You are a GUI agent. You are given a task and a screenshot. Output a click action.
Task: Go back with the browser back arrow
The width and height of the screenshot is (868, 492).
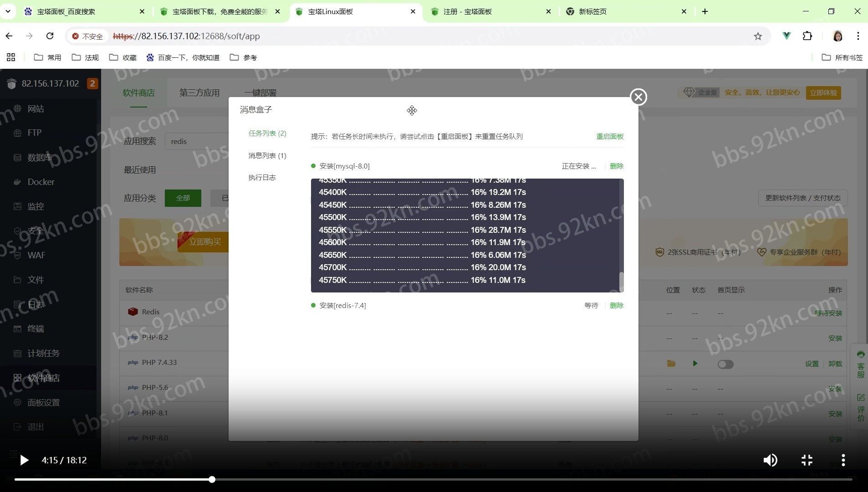click(9, 36)
